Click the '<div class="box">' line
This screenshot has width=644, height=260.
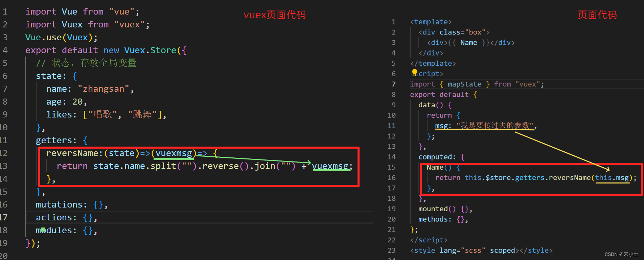tap(454, 32)
